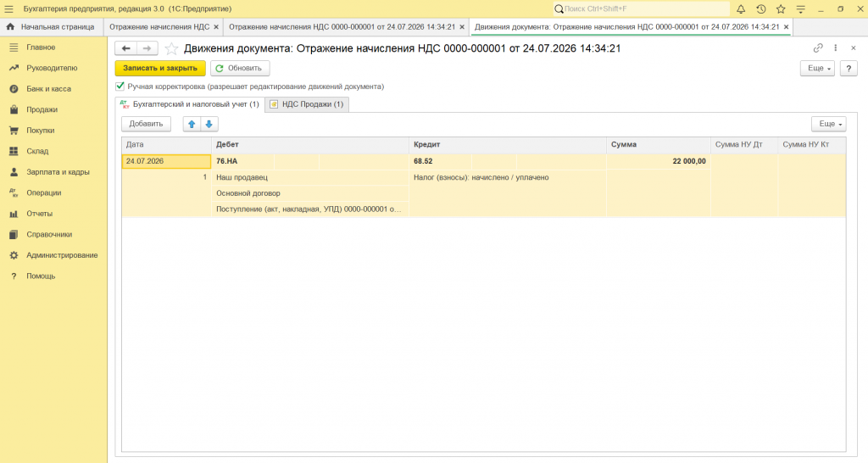Image resolution: width=868 pixels, height=463 pixels.
Task: Close Отражение начисления НДС list tab
Action: [216, 26]
